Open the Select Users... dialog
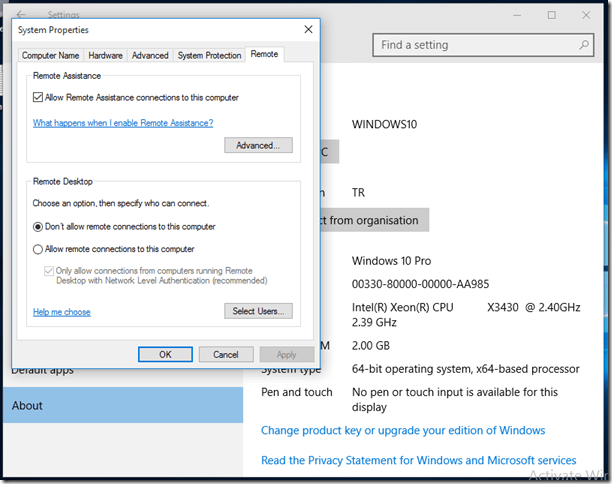Viewport: 612px width, 484px height. [258, 311]
